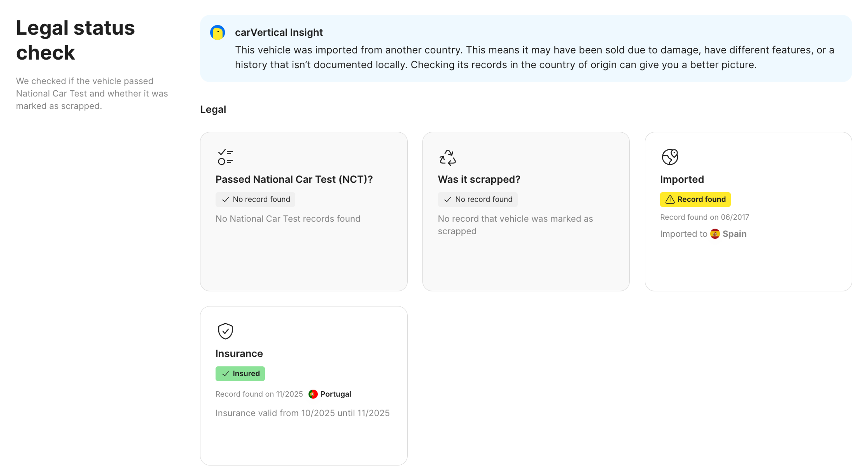Click the recycling icon on Was it scrapped card

(x=448, y=157)
